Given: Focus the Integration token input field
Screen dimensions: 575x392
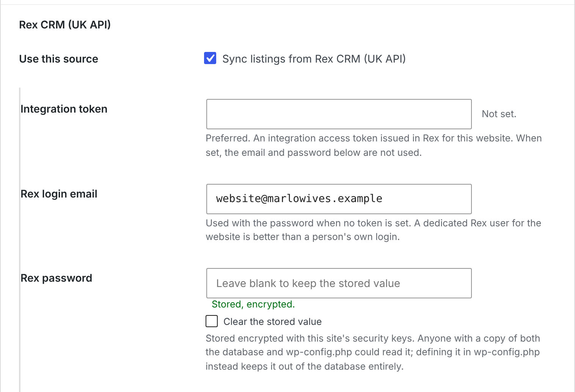Looking at the screenshot, I should 339,114.
